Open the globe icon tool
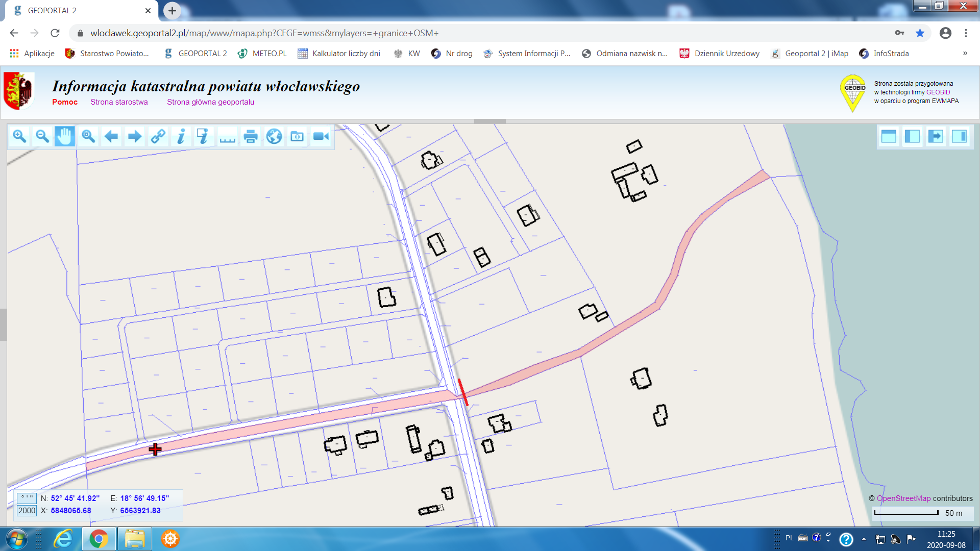The height and width of the screenshot is (551, 980). tap(274, 136)
